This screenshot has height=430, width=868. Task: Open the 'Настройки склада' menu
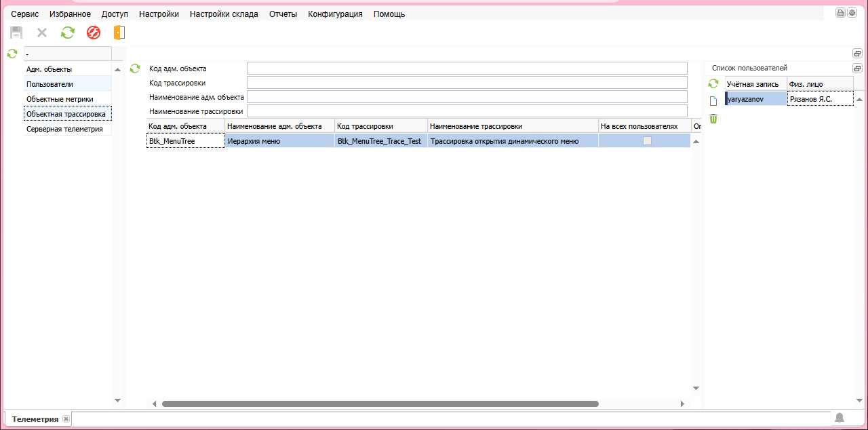[x=224, y=14]
